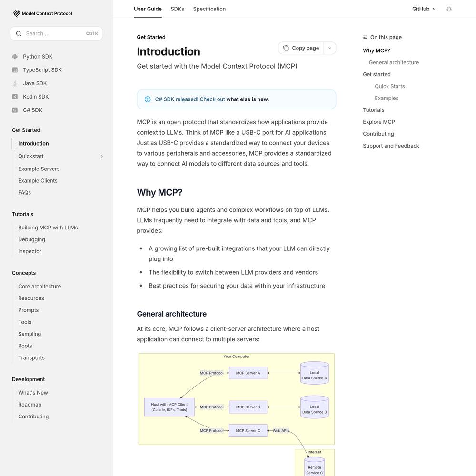Viewport: 476px width, 476px height.
Task: Open Example Clients page
Action: click(38, 180)
